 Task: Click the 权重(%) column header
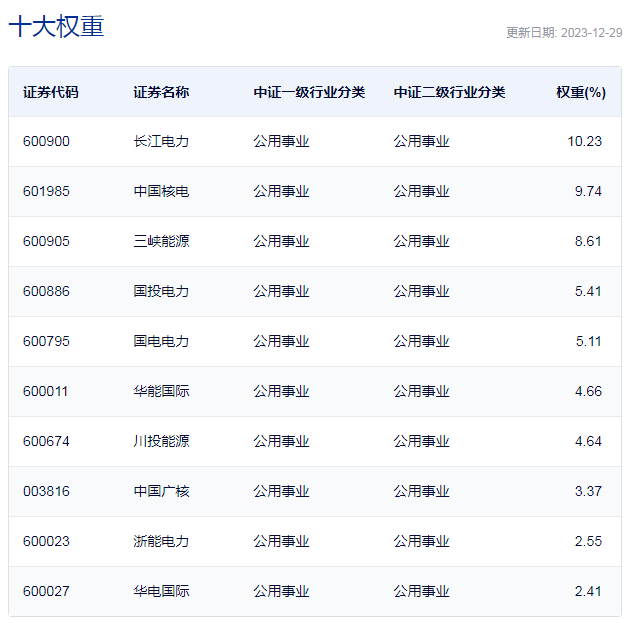[581, 92]
